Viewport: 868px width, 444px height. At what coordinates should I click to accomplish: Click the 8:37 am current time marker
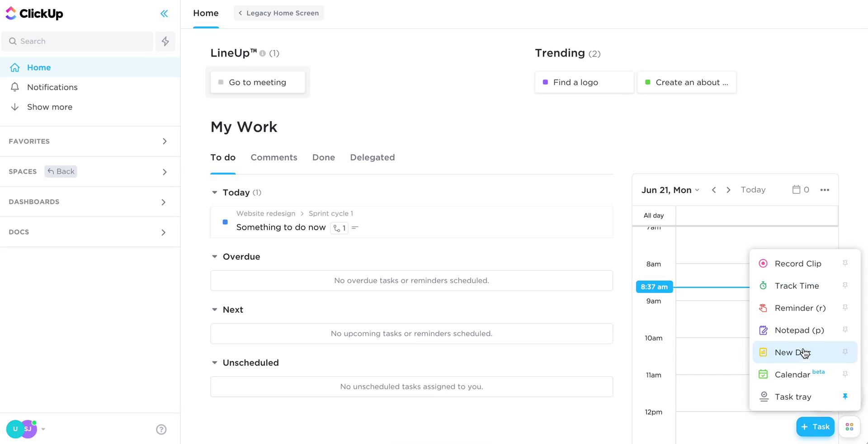click(654, 287)
